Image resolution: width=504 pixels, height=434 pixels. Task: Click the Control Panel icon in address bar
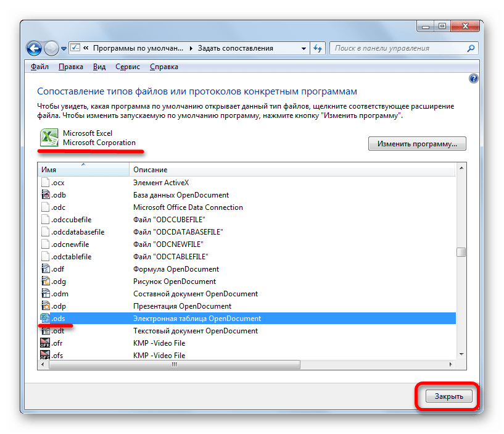tap(75, 48)
